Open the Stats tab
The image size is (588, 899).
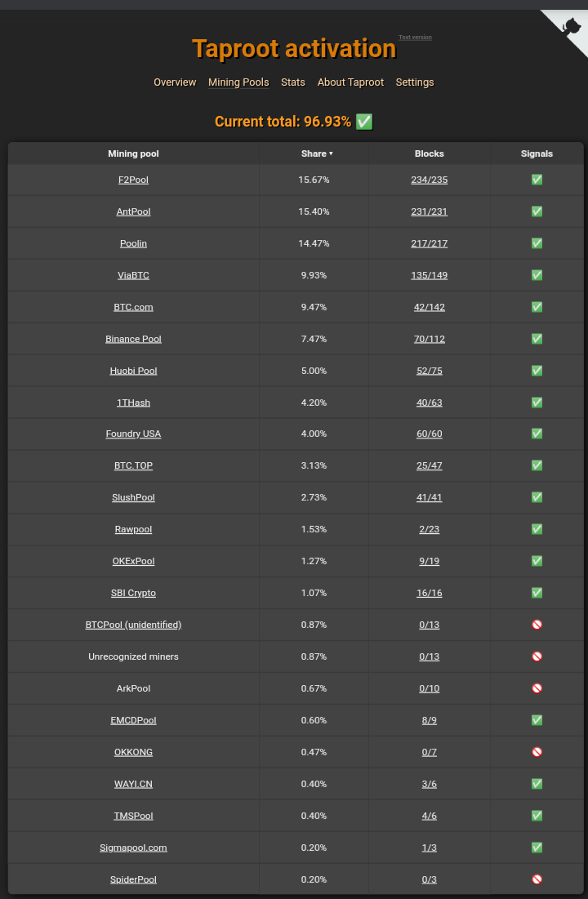coord(293,82)
